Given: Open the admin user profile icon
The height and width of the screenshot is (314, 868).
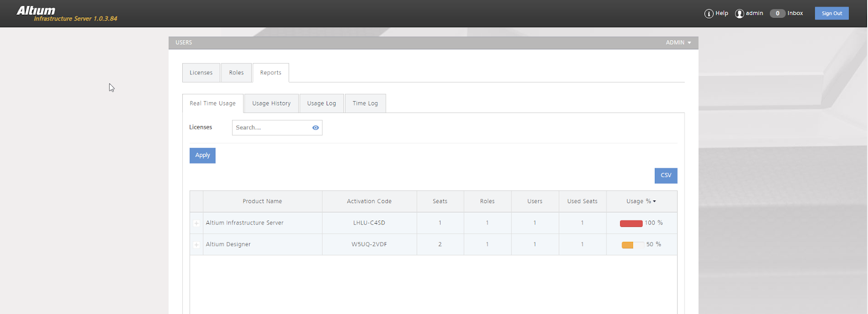Looking at the screenshot, I should (739, 14).
